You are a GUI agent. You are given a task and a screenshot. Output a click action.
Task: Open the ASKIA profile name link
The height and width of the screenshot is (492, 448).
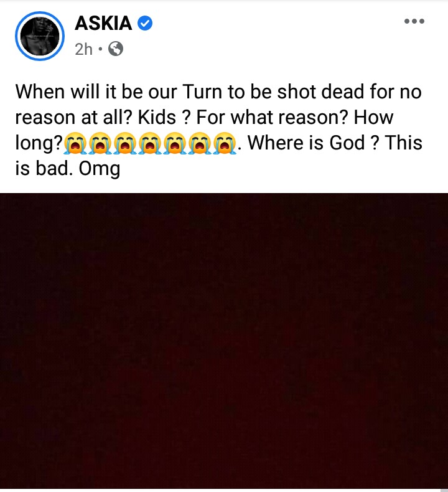click(103, 23)
